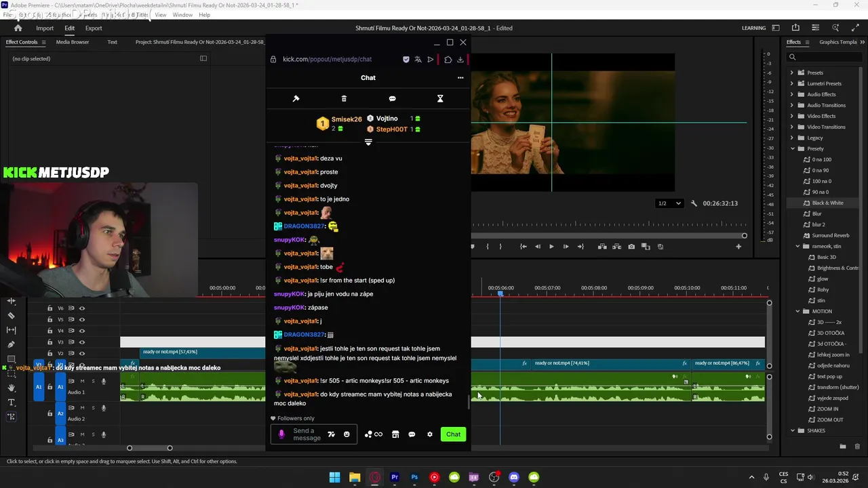Toggle V2 track output eye icon

click(82, 353)
